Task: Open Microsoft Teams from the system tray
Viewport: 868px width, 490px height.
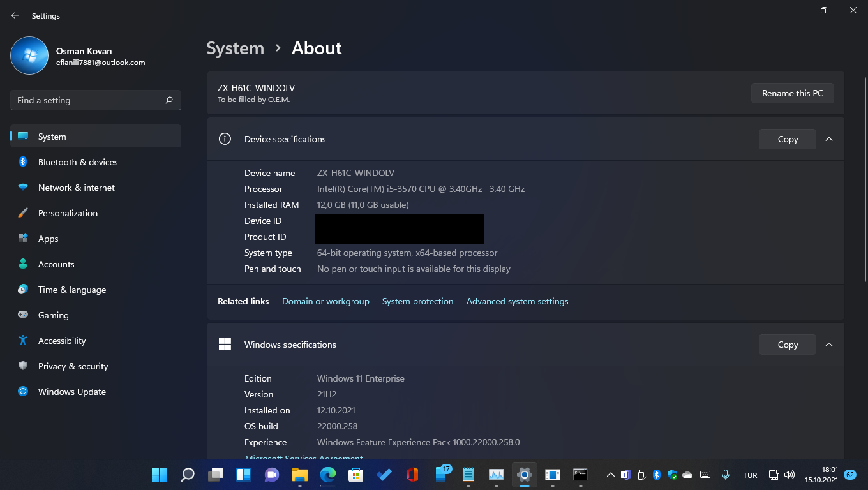Action: tap(626, 475)
